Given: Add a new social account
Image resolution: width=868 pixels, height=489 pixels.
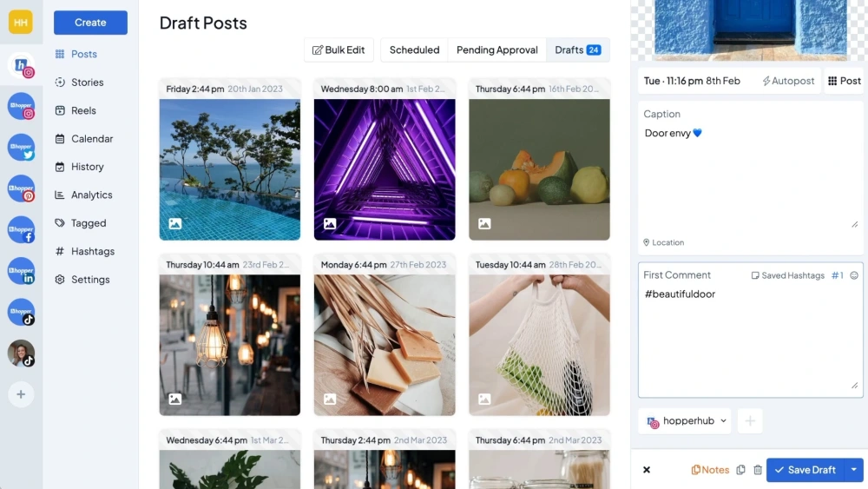Looking at the screenshot, I should [21, 394].
